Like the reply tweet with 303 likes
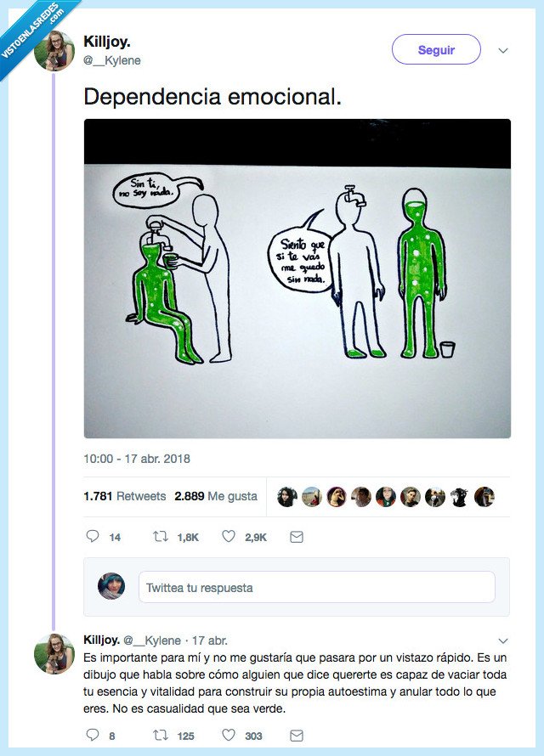 [228, 736]
